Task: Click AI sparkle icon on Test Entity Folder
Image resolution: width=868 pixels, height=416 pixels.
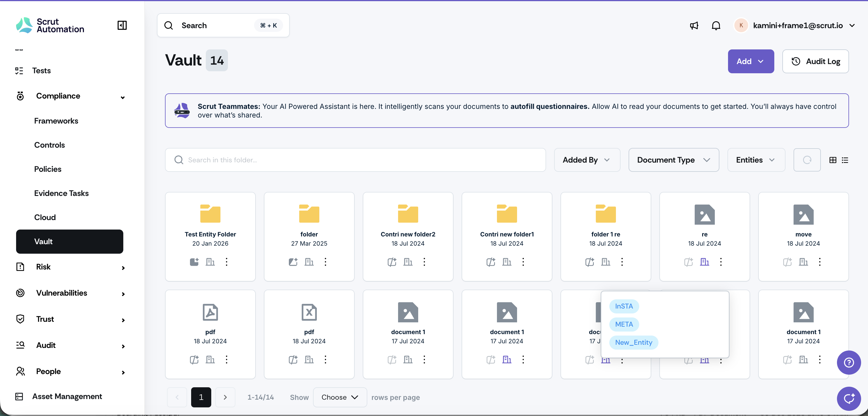Action: coord(194,262)
